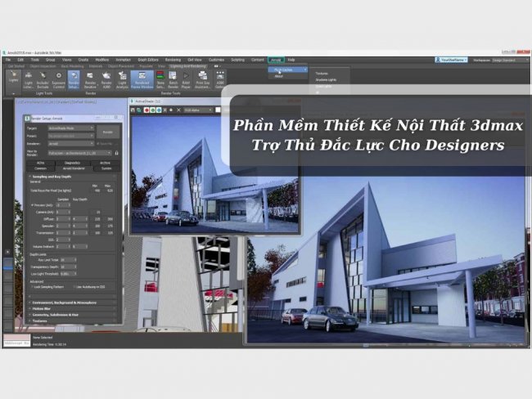Toggle the green channel in ActiveShade window

click(153, 110)
